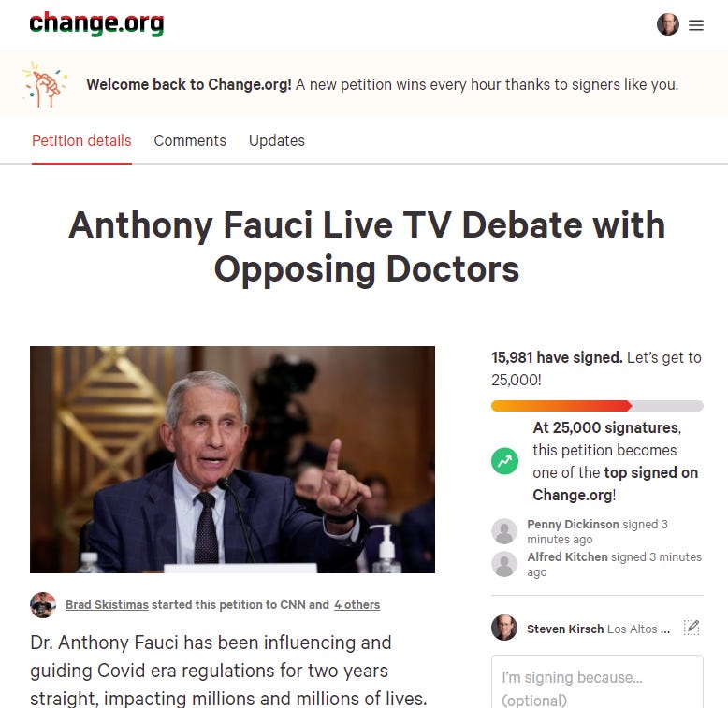This screenshot has width=728, height=708.
Task: Click the Anthony Fauci petition photo
Action: pyautogui.click(x=233, y=459)
